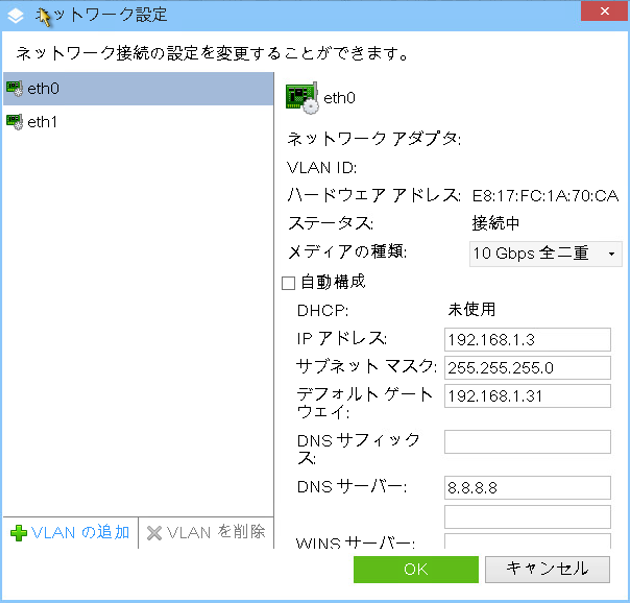Select the eth0 list entry
This screenshot has height=603, width=630.
click(x=138, y=89)
